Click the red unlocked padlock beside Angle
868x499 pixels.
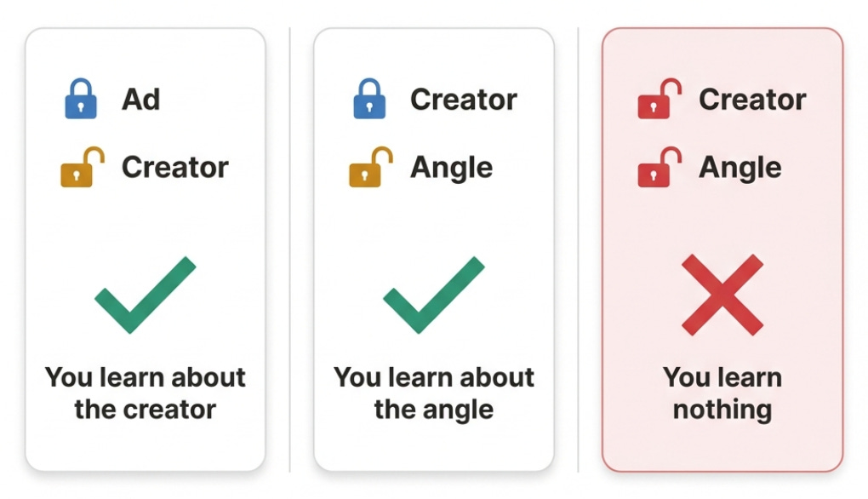[x=660, y=167]
